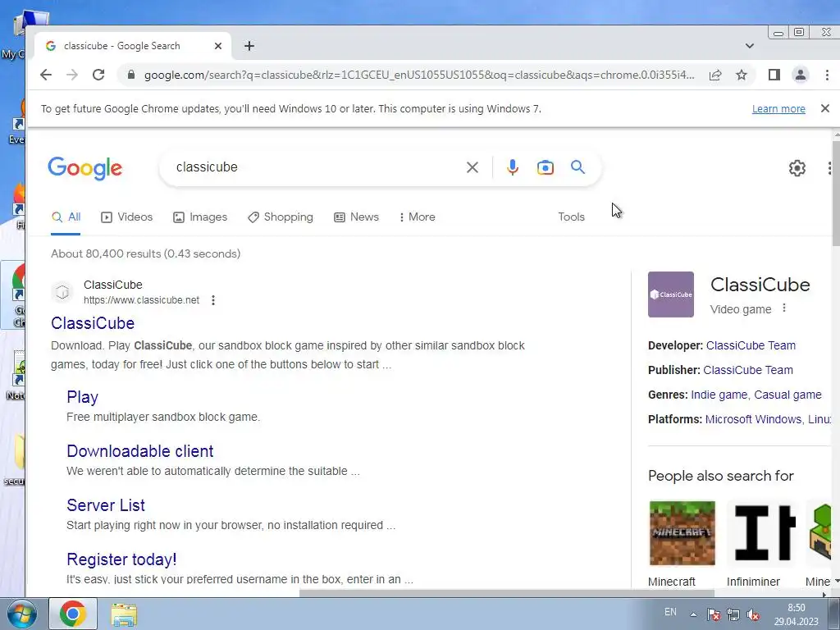Share this page via the share icon
The width and height of the screenshot is (840, 630).
715,75
